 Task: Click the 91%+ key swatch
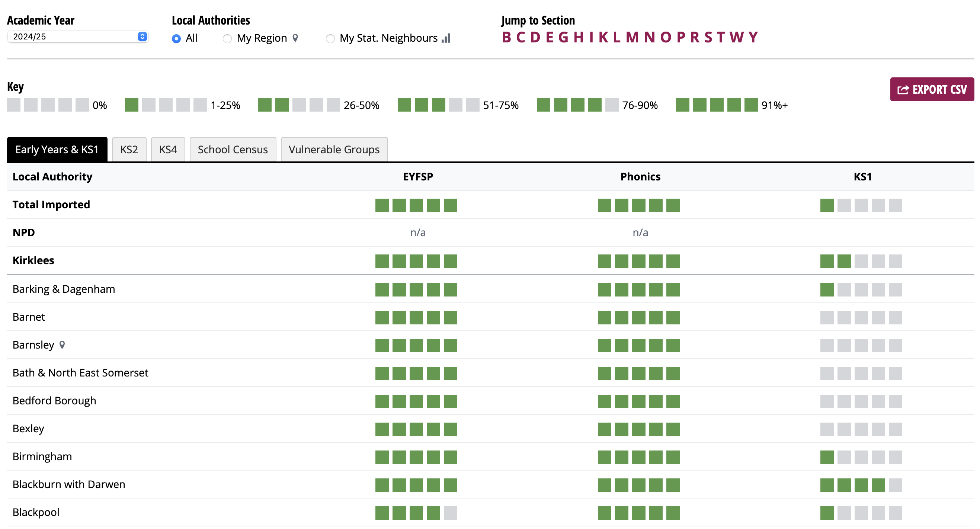717,105
